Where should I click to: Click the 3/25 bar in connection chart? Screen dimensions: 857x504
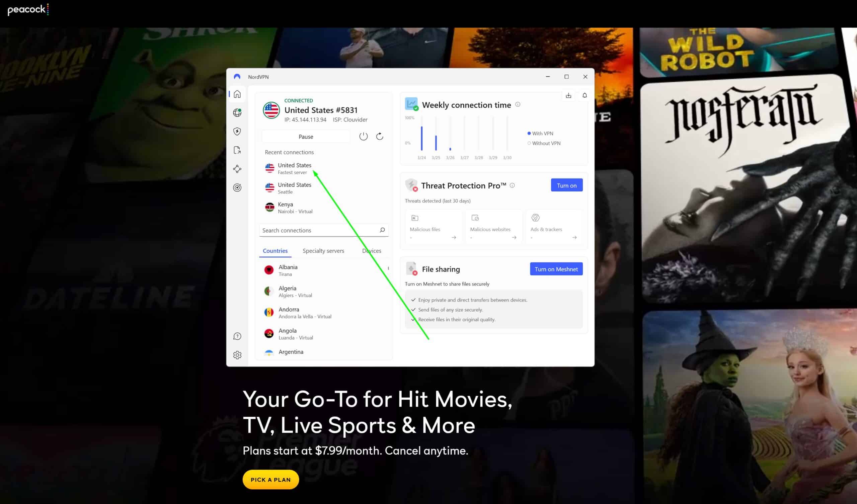(436, 143)
